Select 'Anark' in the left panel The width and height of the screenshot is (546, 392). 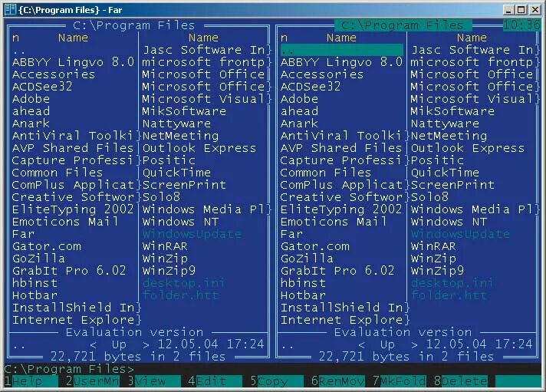[x=31, y=124]
